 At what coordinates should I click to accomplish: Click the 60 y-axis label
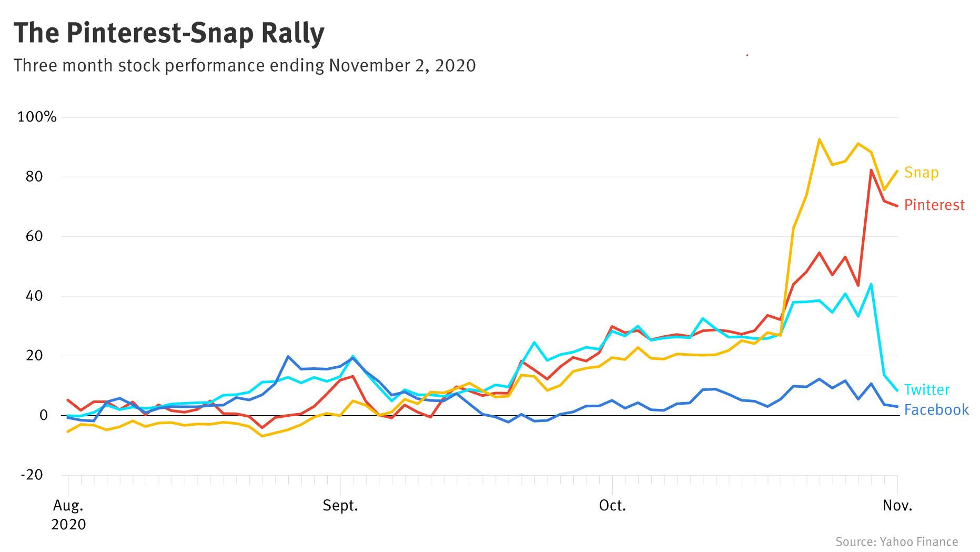pos(34,236)
